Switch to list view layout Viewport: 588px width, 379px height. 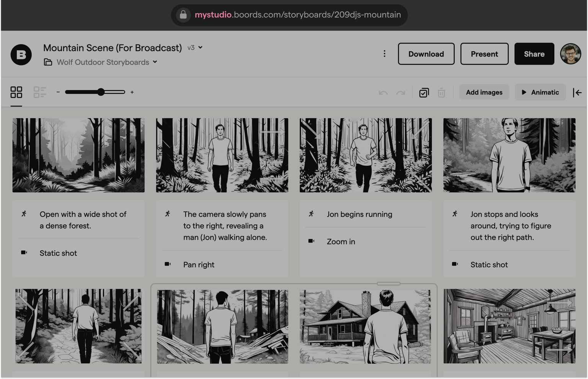(40, 92)
